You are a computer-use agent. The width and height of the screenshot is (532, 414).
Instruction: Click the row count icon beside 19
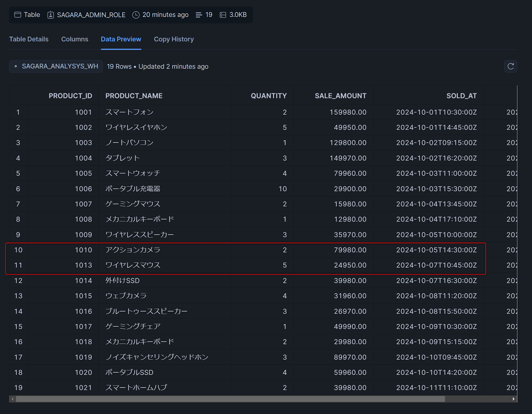[x=199, y=15]
